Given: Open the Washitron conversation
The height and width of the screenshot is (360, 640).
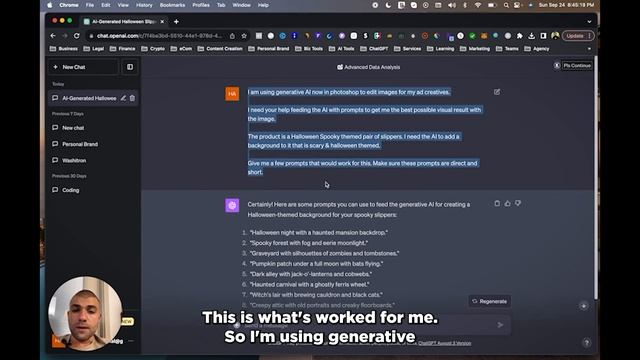Looking at the screenshot, I should (x=74, y=160).
